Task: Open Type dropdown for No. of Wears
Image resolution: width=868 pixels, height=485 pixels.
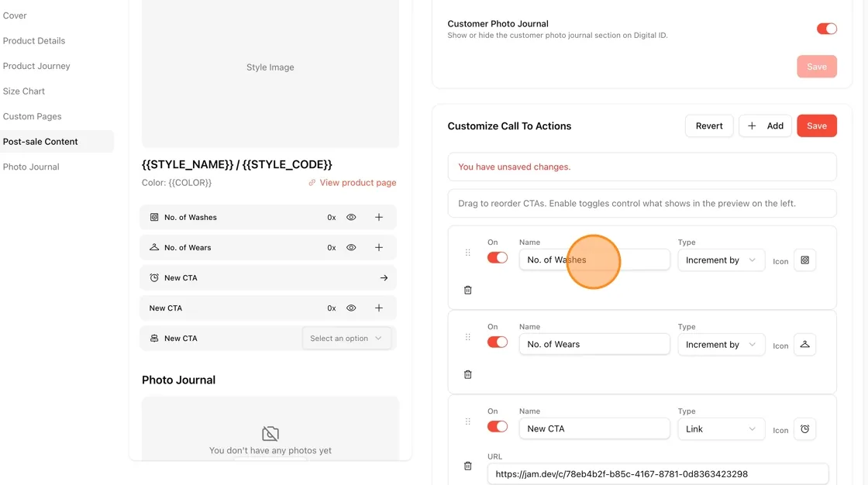Action: [x=721, y=344]
